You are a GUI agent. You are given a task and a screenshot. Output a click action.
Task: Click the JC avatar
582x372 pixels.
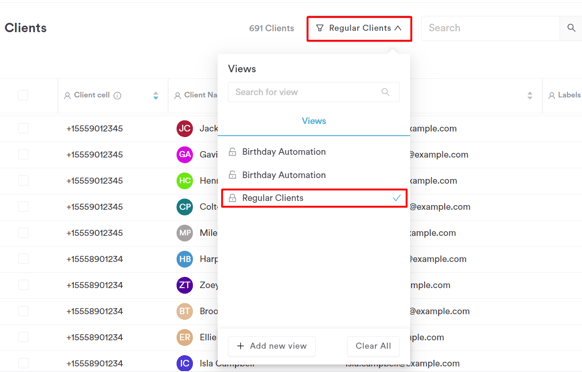[184, 128]
